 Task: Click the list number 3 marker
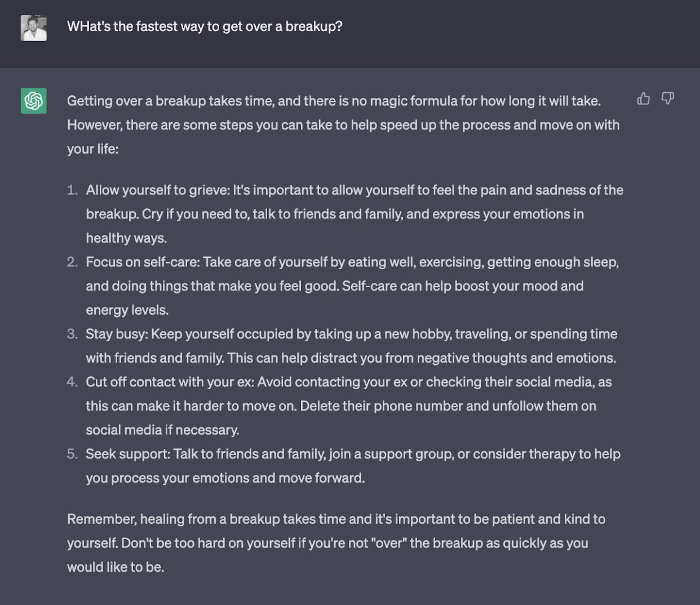point(72,334)
